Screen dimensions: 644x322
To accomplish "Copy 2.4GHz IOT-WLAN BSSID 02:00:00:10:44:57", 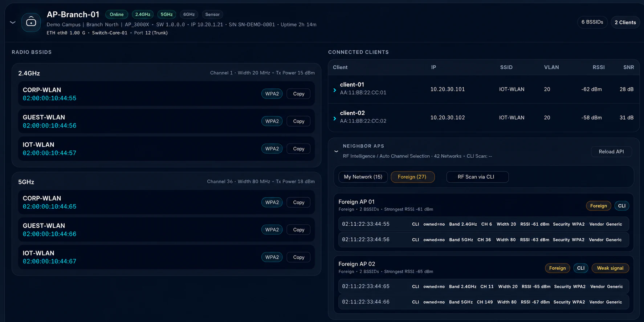I will pyautogui.click(x=298, y=149).
